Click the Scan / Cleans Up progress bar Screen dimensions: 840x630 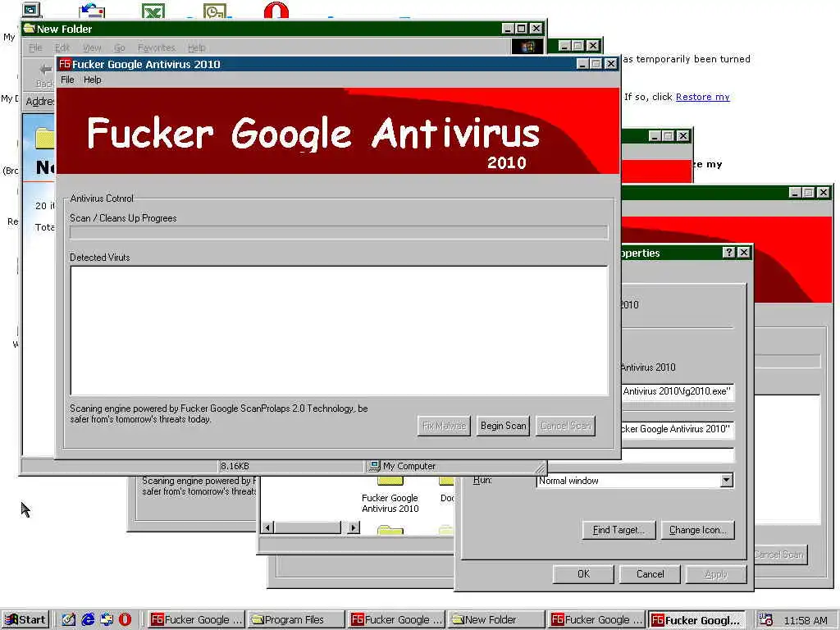point(339,232)
